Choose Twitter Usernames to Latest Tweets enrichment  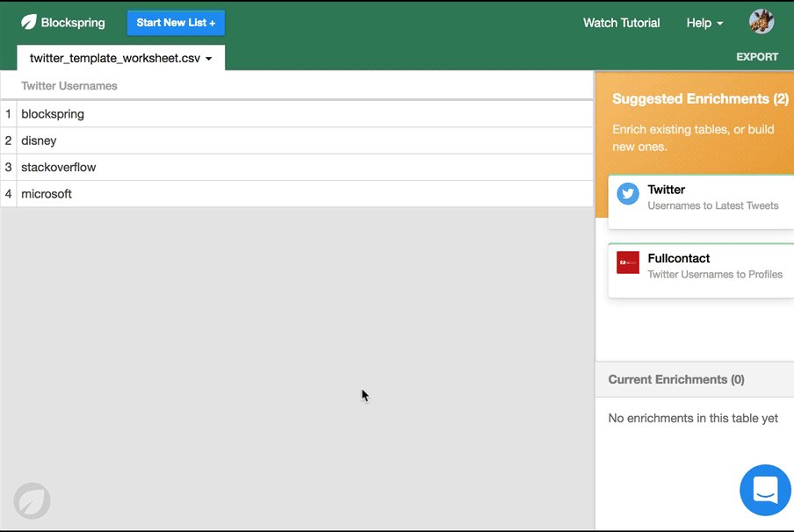click(x=701, y=202)
